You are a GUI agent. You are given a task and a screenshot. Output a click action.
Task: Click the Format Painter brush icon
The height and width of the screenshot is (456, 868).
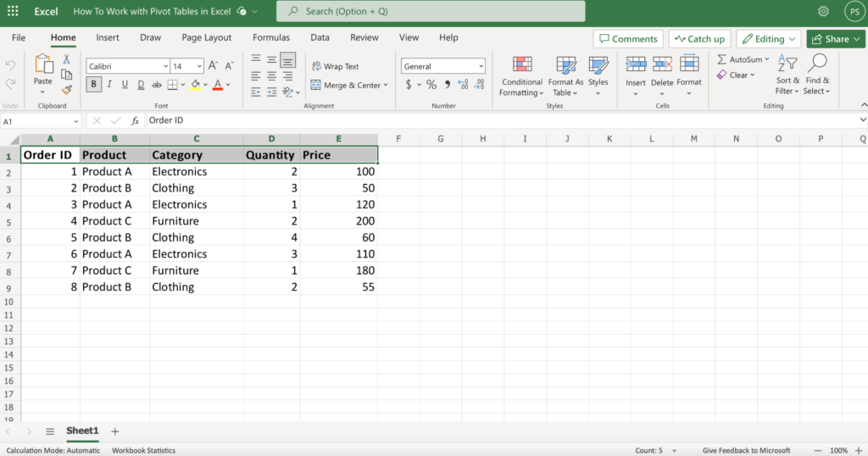tap(67, 89)
